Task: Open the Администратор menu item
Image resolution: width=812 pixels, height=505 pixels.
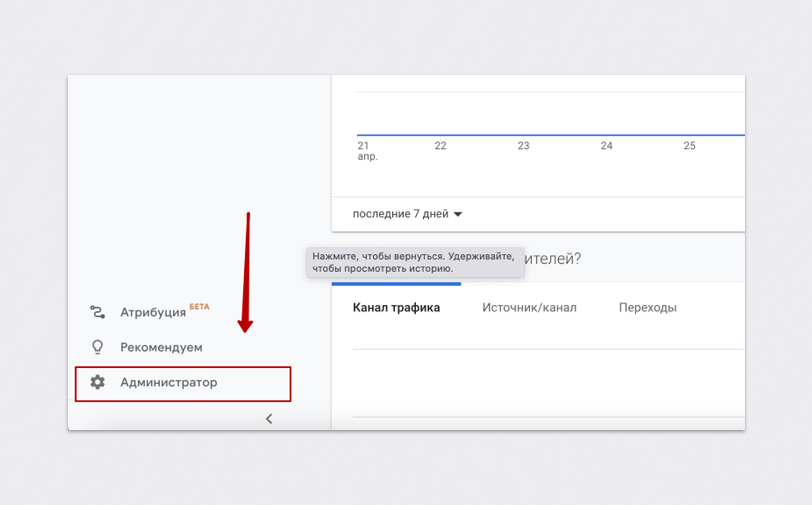Action: point(169,382)
